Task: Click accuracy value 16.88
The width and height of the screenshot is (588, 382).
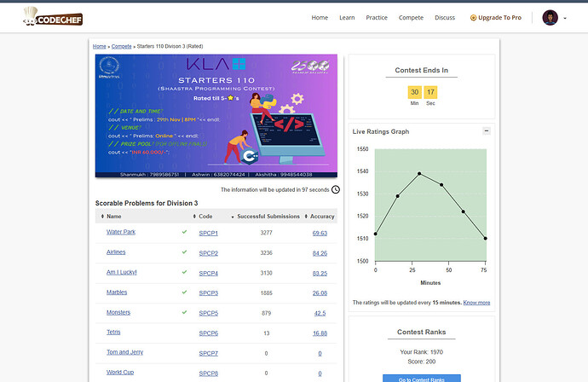Action: pos(320,333)
